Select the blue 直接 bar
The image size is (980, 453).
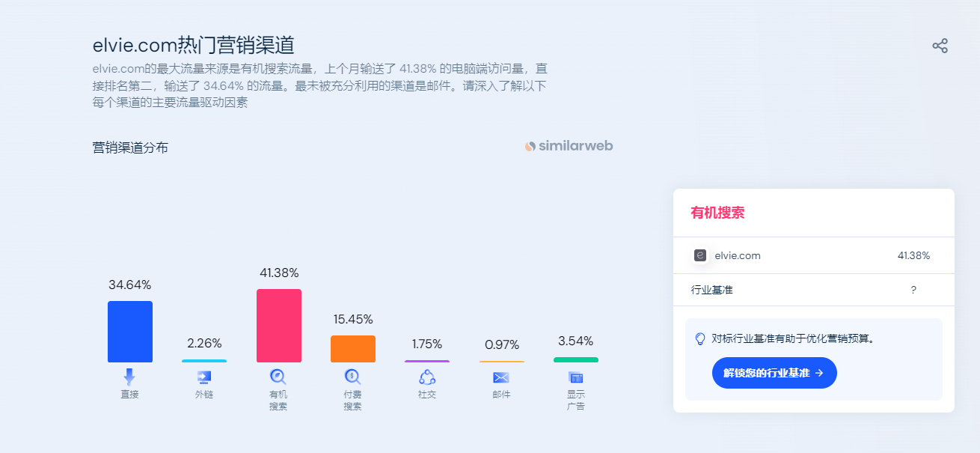point(129,330)
